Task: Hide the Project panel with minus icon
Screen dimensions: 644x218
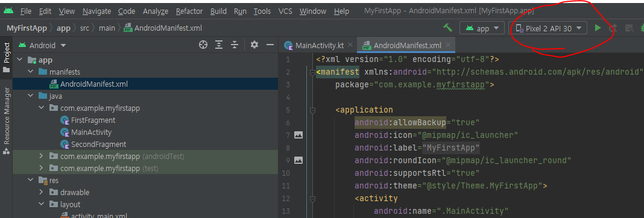Action: 270,45
